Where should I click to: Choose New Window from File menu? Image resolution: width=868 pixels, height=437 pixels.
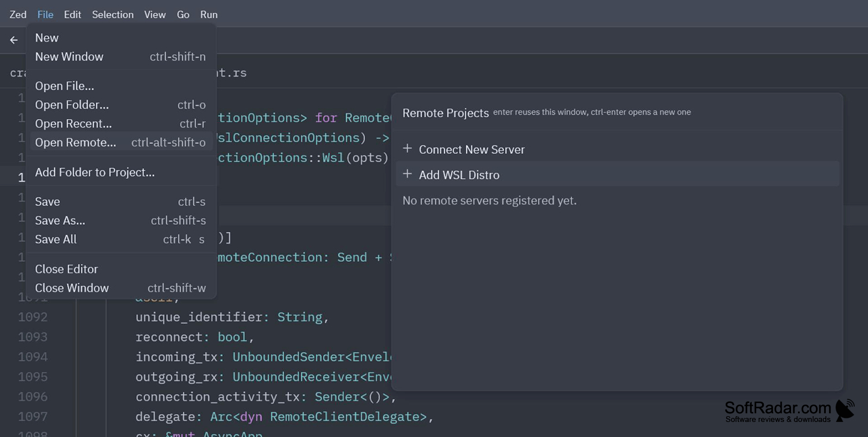pos(122,57)
